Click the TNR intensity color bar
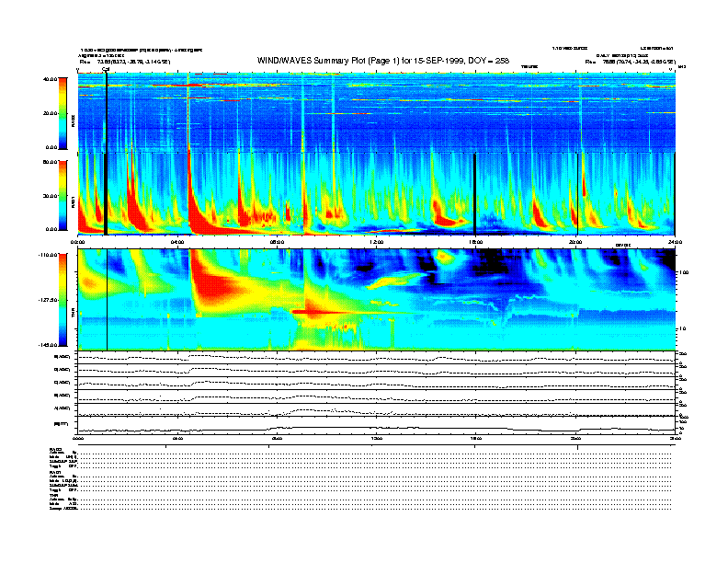 pyautogui.click(x=63, y=300)
